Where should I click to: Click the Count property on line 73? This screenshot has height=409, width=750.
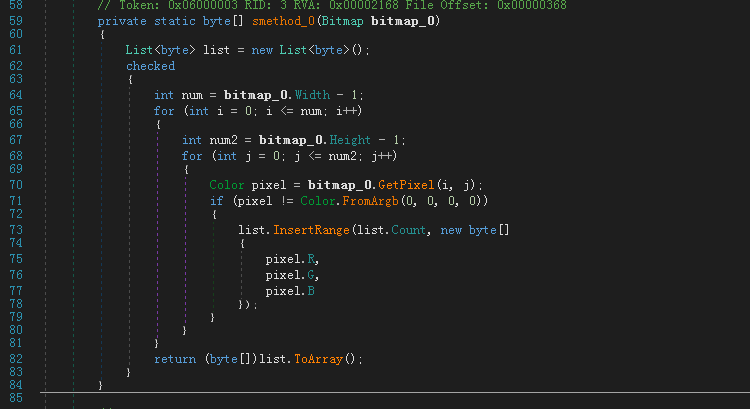(x=408, y=230)
